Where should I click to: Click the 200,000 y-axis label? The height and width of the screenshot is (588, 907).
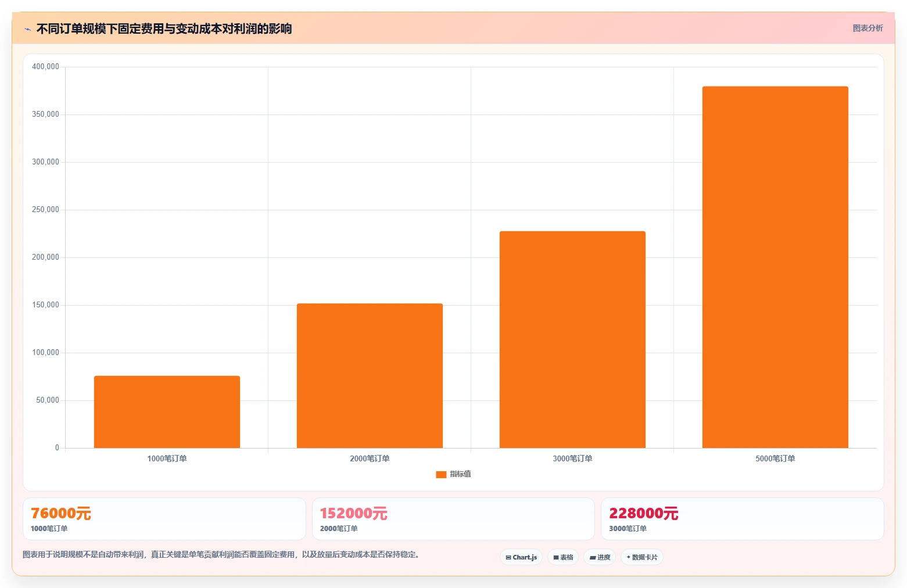[45, 257]
